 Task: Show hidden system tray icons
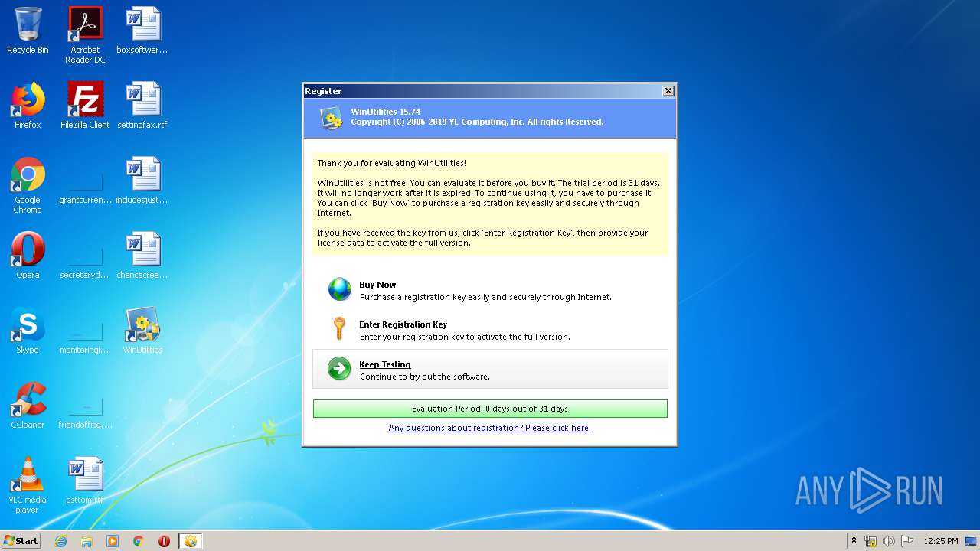pos(854,541)
